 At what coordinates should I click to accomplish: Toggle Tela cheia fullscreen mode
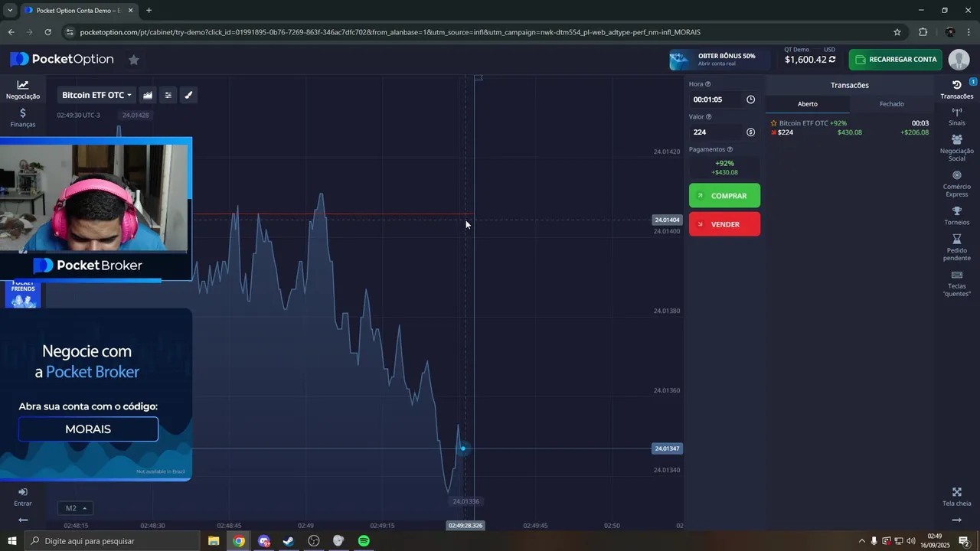(957, 497)
